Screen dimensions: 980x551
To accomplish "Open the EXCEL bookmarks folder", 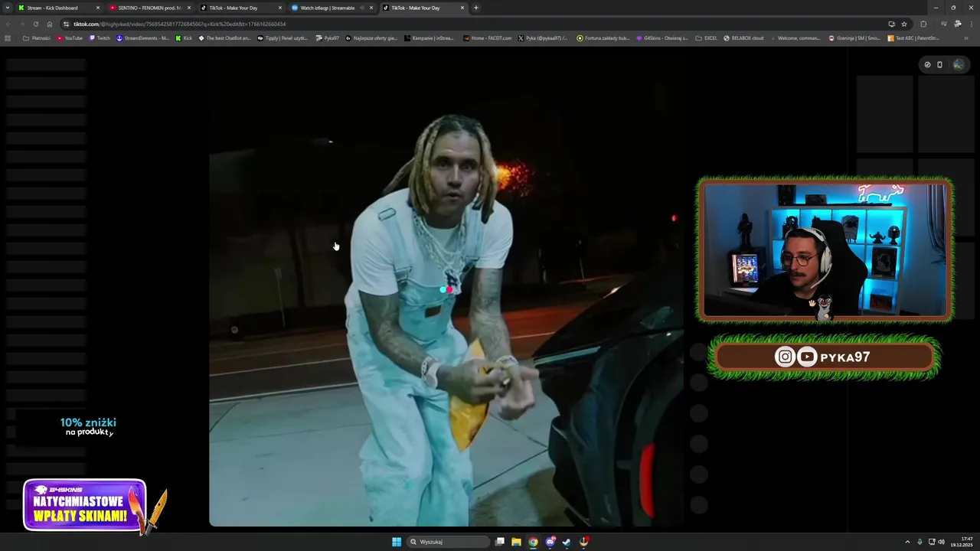I will tap(706, 37).
